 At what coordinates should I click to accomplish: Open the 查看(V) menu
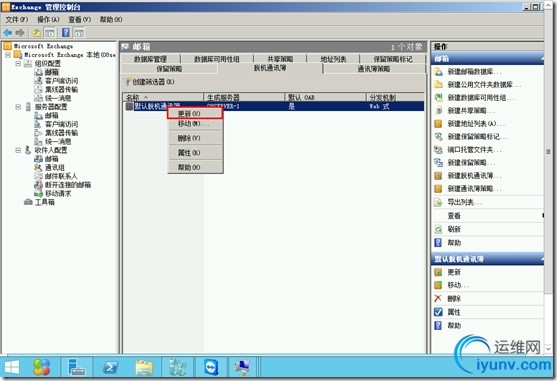tap(80, 20)
